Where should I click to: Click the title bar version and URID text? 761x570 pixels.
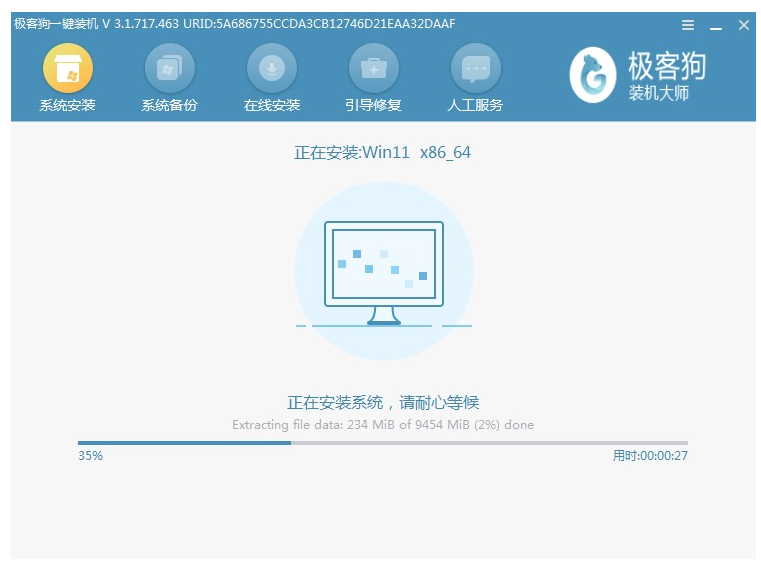tap(234, 24)
